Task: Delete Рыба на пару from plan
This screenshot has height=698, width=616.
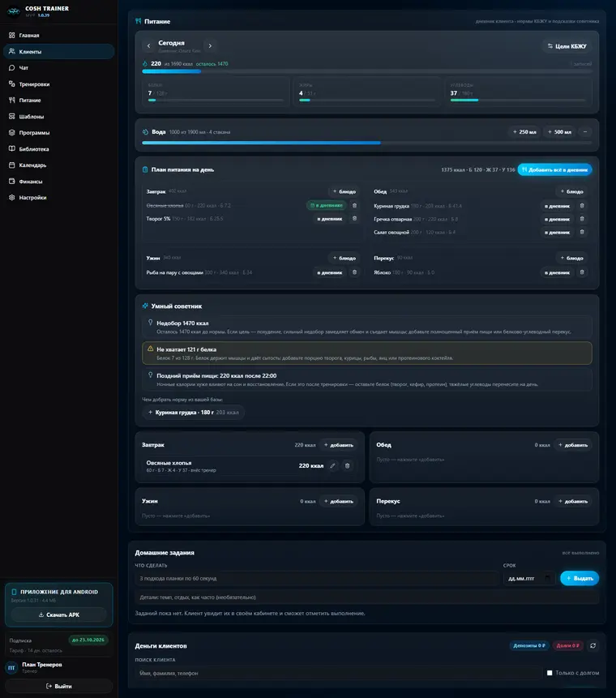Action: click(x=355, y=272)
